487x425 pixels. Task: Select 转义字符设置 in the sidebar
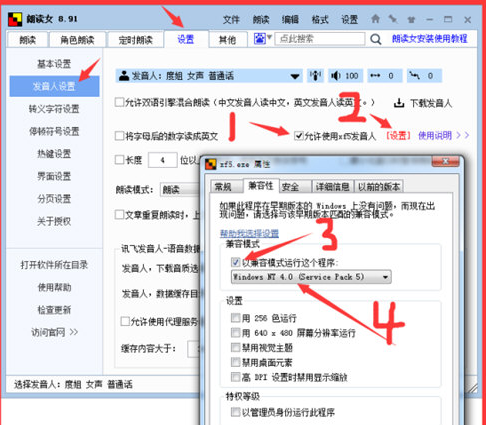click(54, 109)
